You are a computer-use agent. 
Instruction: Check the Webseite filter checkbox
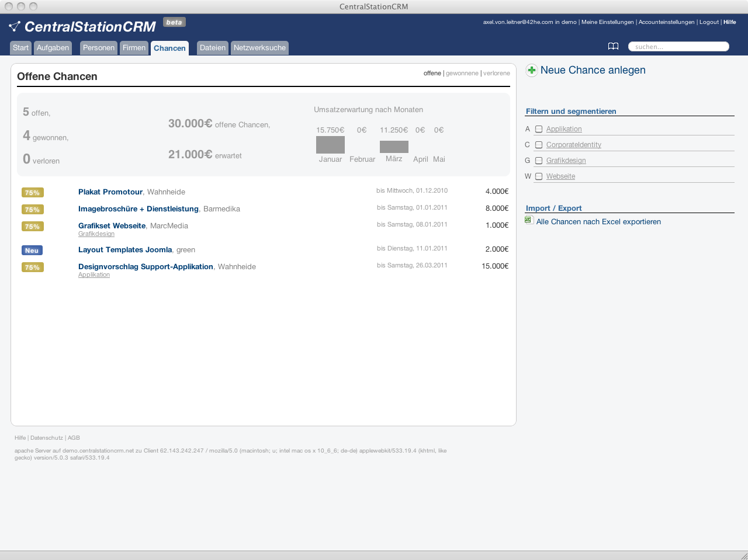[539, 176]
